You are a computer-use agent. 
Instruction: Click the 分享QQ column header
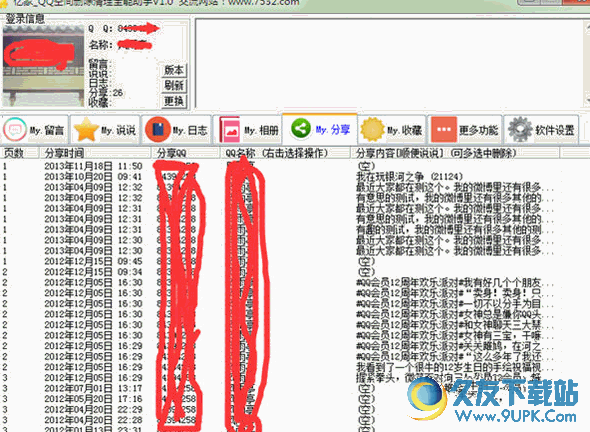point(186,153)
